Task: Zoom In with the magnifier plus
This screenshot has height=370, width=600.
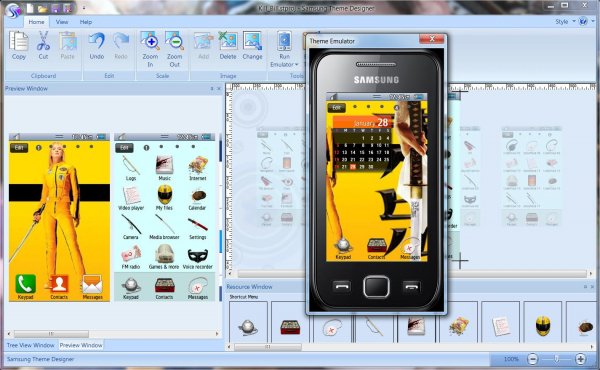Action: [150, 49]
